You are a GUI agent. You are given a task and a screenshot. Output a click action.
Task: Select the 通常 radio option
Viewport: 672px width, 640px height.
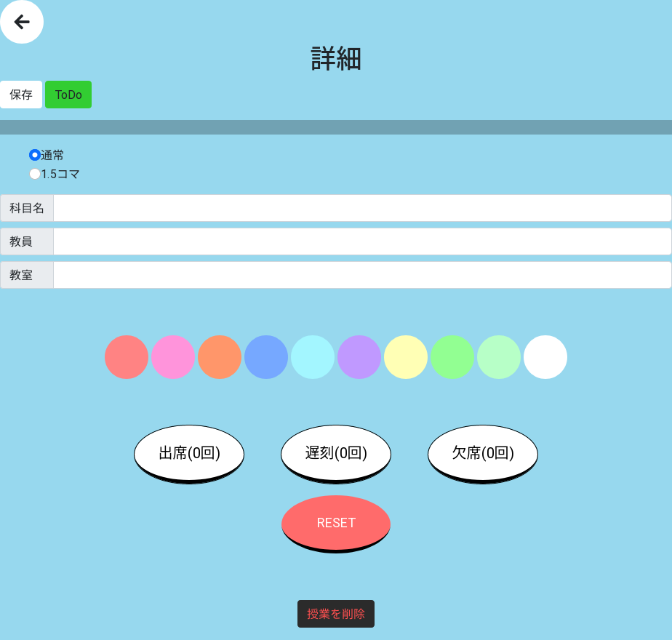tap(35, 155)
